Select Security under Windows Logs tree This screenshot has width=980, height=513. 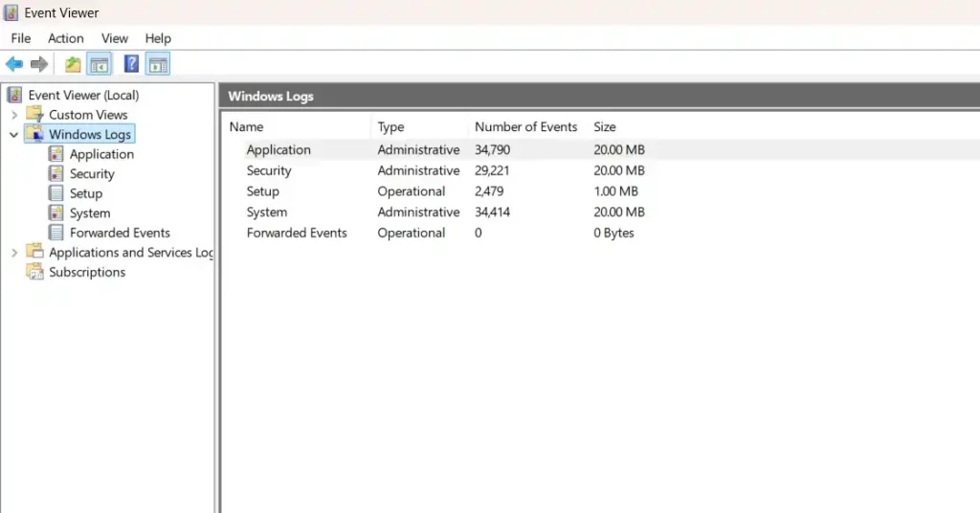tap(92, 173)
